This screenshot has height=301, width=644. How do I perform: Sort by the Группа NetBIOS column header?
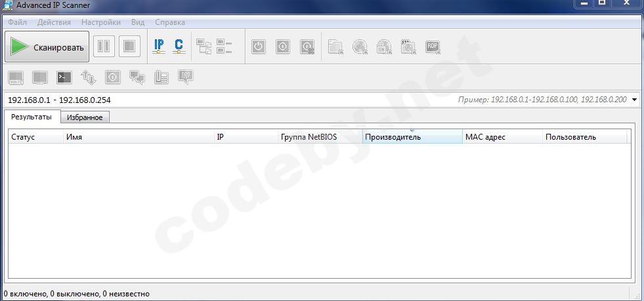[x=320, y=137]
